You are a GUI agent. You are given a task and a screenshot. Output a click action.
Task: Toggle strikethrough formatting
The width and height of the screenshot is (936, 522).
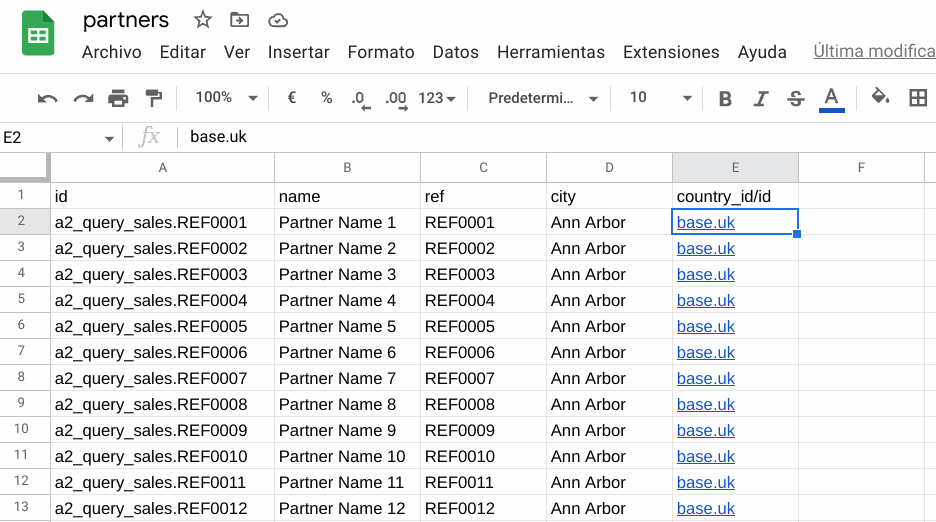796,99
